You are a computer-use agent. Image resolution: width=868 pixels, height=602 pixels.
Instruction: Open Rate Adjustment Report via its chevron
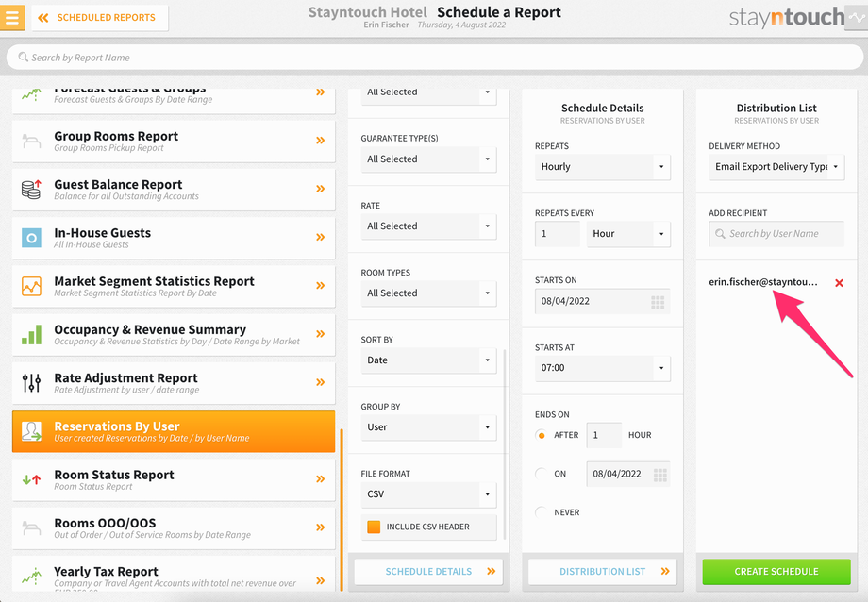pos(321,382)
